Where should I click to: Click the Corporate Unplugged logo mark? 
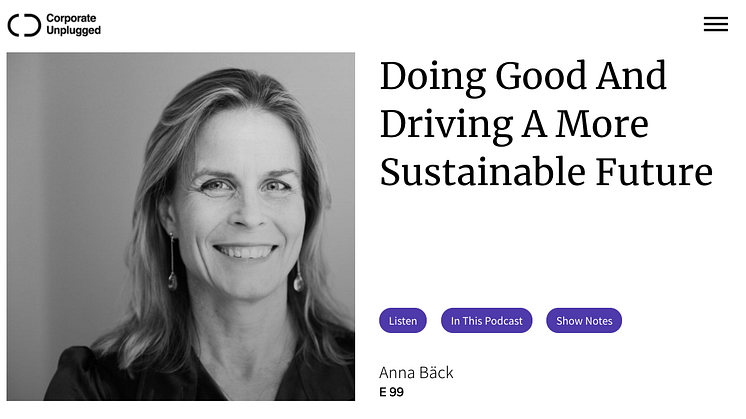pos(25,25)
